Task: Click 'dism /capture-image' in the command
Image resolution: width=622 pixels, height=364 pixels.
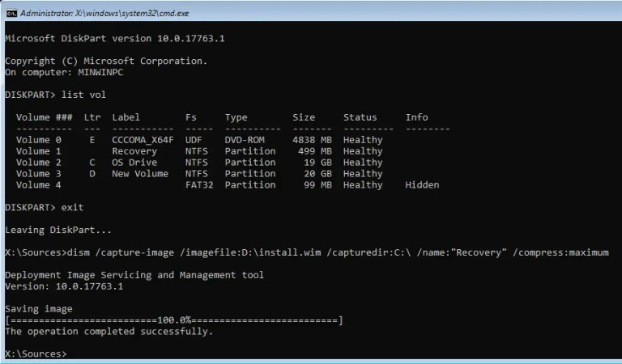Action: click(x=121, y=252)
